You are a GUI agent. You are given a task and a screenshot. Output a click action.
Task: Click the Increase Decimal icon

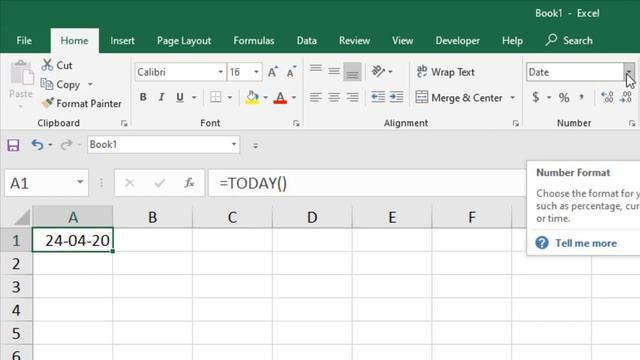[x=607, y=97]
